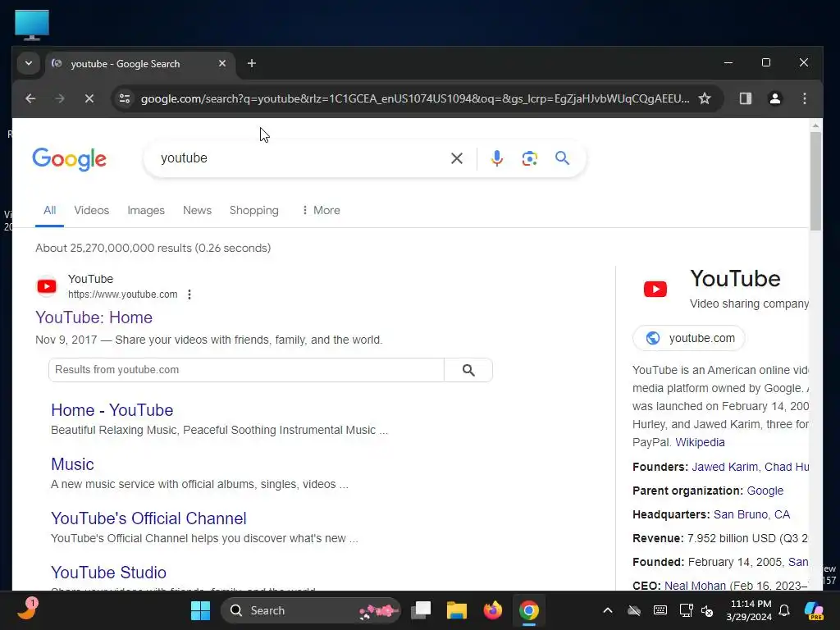Open the tab search dropdown chevron
This screenshot has height=630, width=840.
[x=29, y=64]
